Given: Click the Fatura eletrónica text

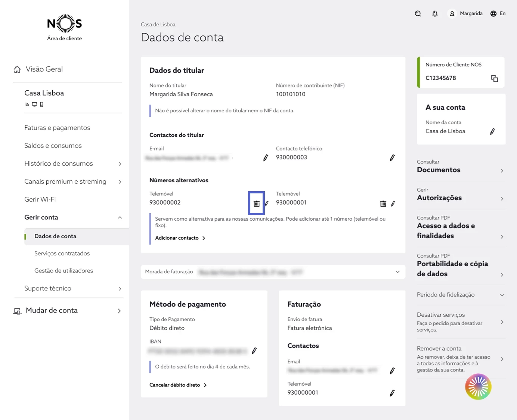Looking at the screenshot, I should coord(310,328).
